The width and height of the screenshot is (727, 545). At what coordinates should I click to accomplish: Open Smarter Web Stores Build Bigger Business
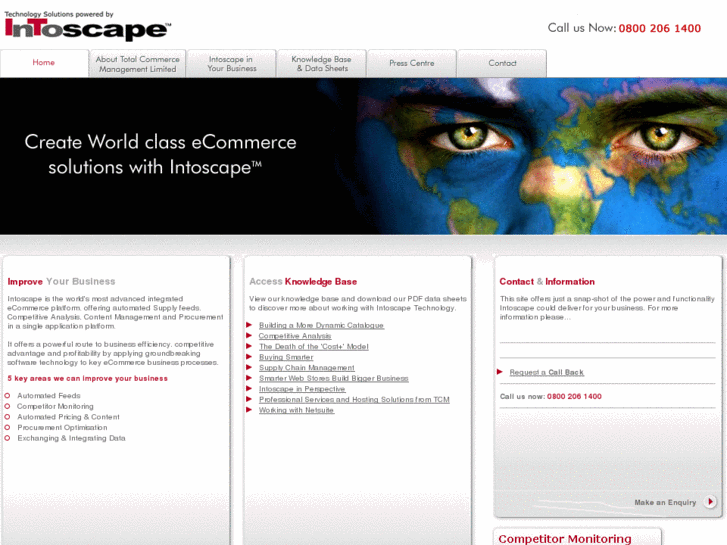[x=333, y=378]
